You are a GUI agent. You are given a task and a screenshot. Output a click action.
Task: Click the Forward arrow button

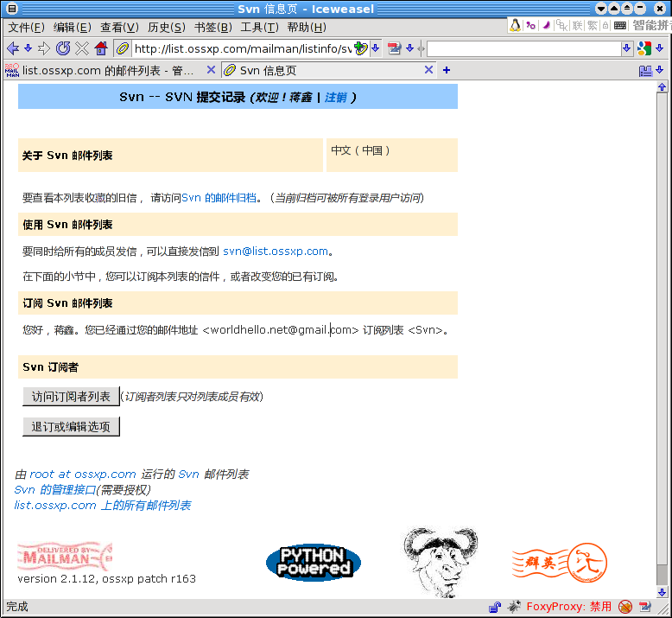(44, 48)
